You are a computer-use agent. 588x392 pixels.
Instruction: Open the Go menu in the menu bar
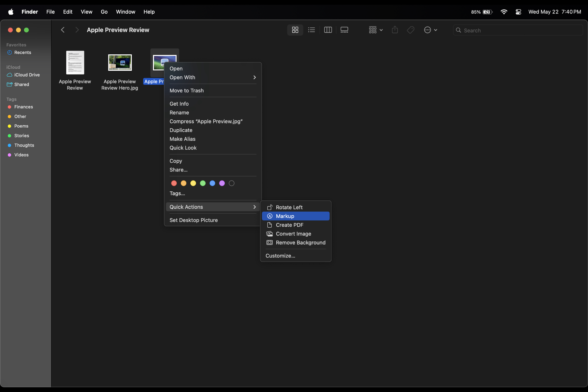point(104,12)
